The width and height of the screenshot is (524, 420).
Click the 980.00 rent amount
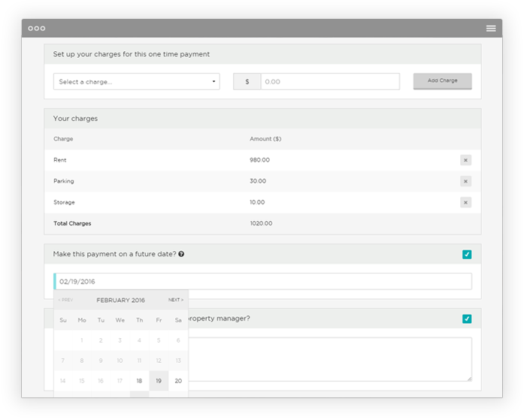[x=259, y=160]
